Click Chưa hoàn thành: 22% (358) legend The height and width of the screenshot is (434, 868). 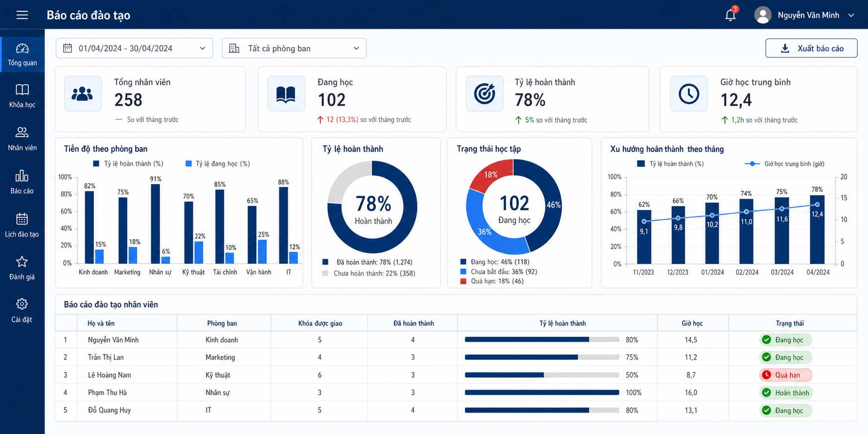(x=369, y=273)
